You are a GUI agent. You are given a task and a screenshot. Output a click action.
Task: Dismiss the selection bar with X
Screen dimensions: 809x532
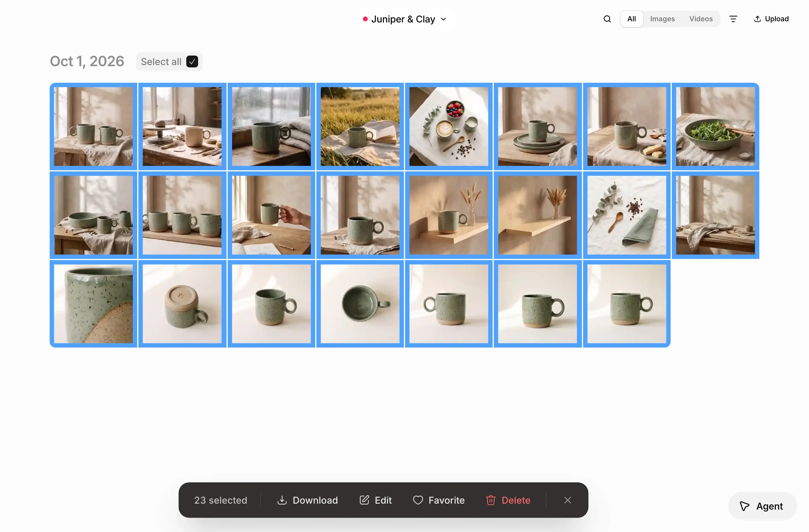[x=567, y=500]
